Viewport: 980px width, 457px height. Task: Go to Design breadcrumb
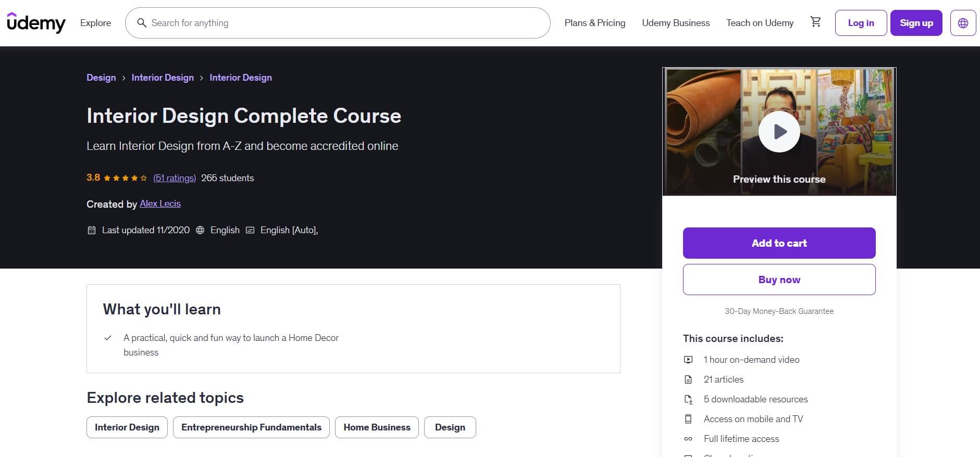pos(101,78)
